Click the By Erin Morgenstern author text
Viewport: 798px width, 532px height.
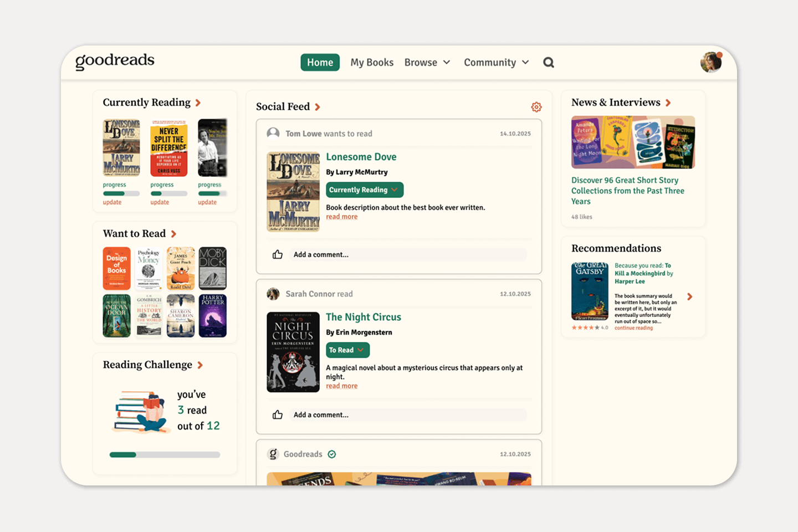[359, 332]
